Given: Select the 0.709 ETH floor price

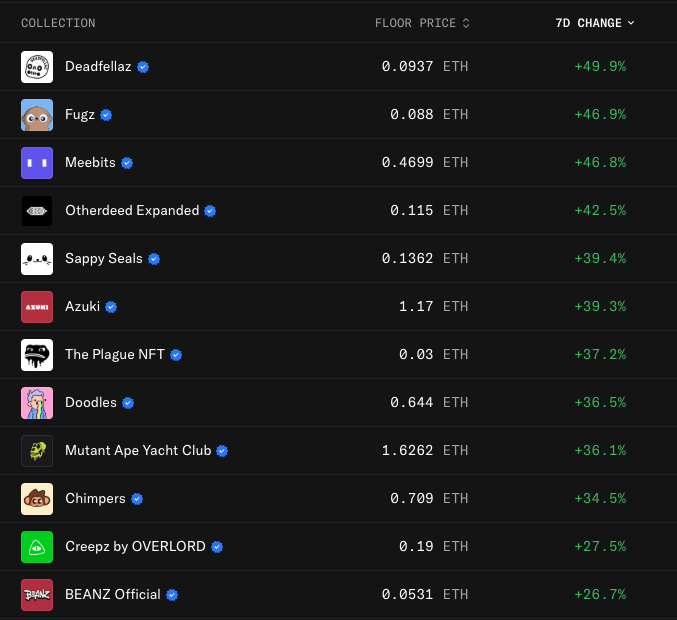Looking at the screenshot, I should pyautogui.click(x=429, y=499).
